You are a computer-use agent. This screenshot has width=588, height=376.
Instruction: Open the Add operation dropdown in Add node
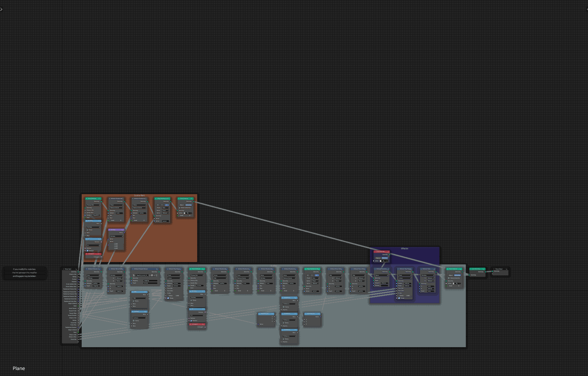pyautogui.click(x=139, y=298)
